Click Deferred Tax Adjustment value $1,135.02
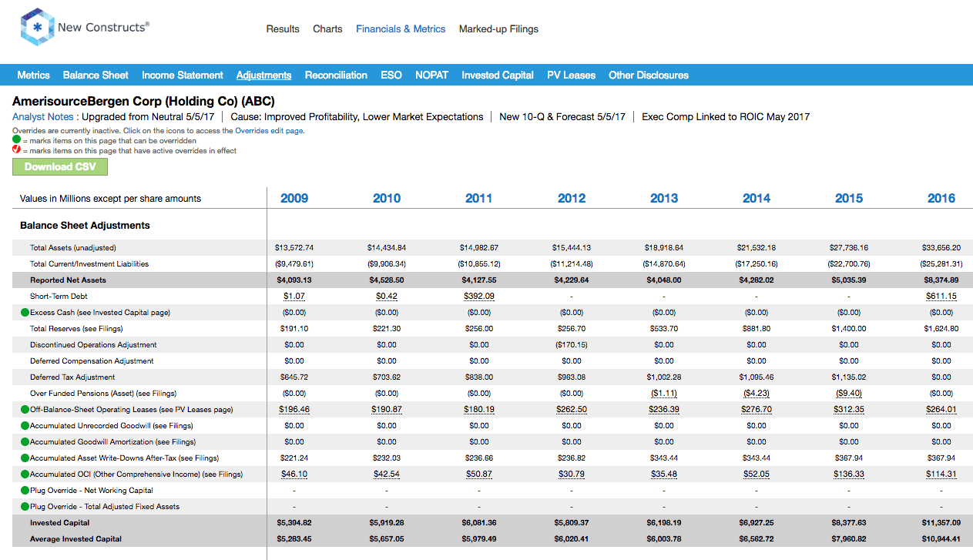The height and width of the screenshot is (560, 973). click(849, 377)
